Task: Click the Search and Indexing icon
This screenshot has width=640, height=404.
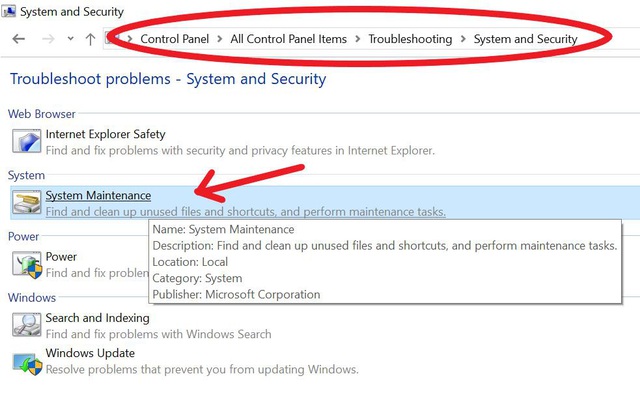Action: pyautogui.click(x=27, y=325)
